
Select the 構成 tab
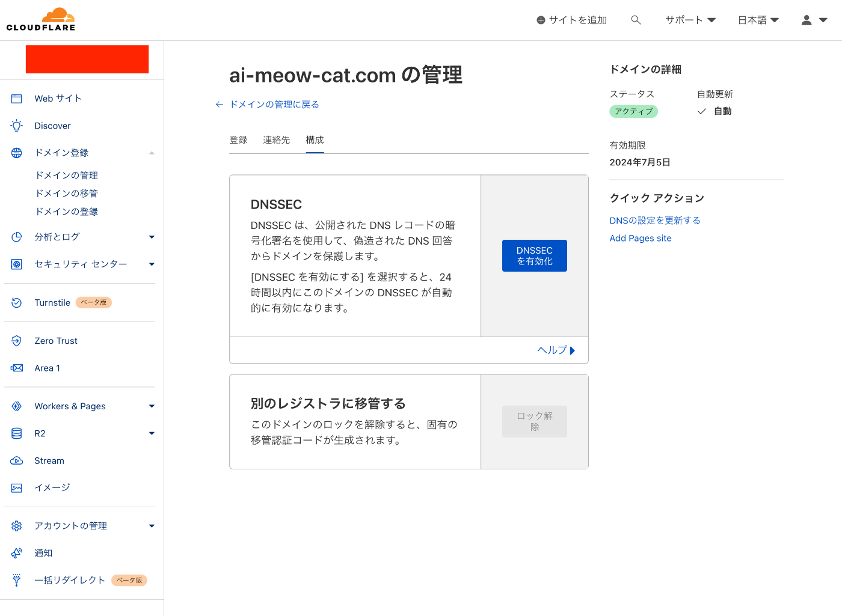pyautogui.click(x=315, y=140)
